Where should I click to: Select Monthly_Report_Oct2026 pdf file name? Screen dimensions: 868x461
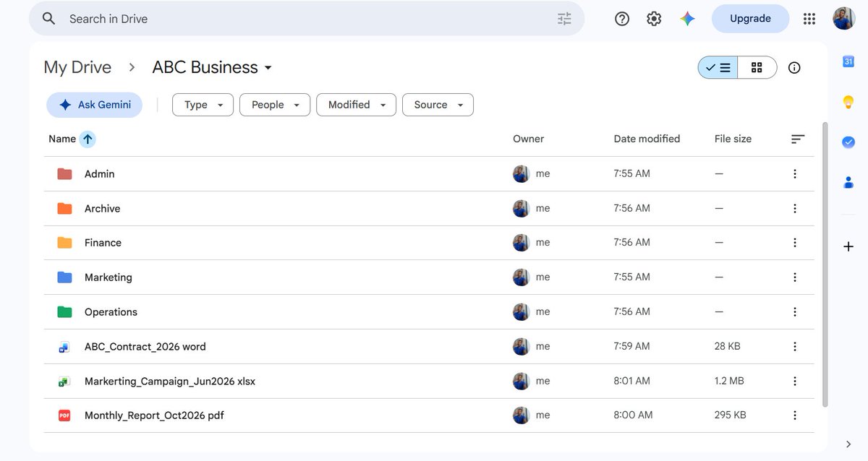pyautogui.click(x=154, y=415)
